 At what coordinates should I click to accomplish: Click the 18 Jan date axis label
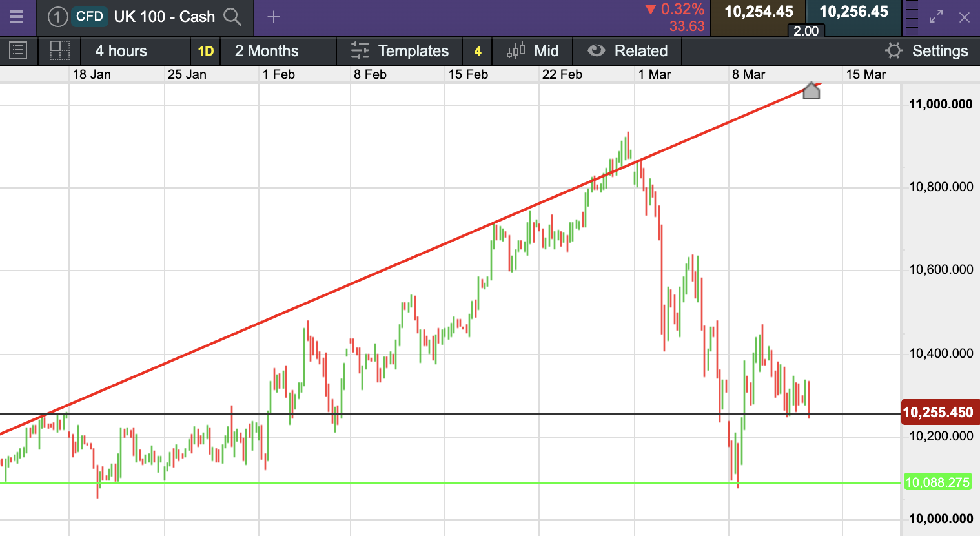click(92, 74)
